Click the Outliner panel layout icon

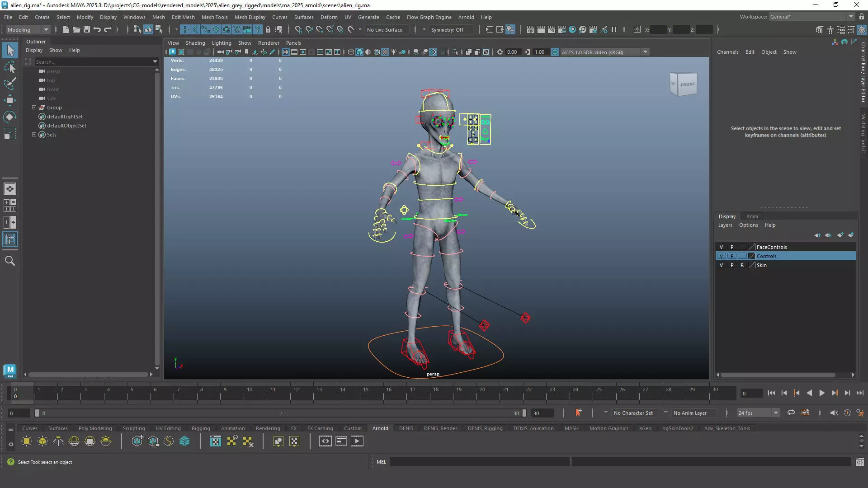point(10,239)
